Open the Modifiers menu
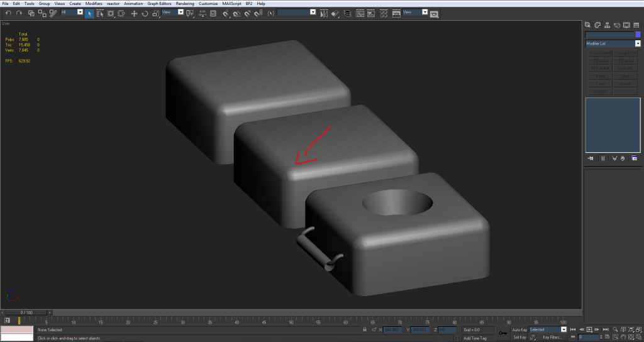Screen dimensions: 644x342 pyautogui.click(x=94, y=4)
